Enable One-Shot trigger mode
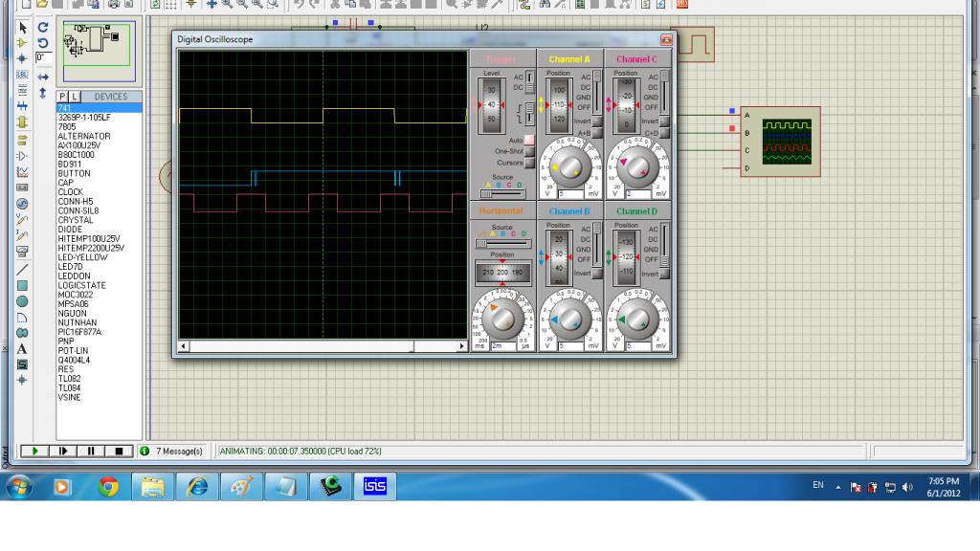980x551 pixels. coord(528,151)
